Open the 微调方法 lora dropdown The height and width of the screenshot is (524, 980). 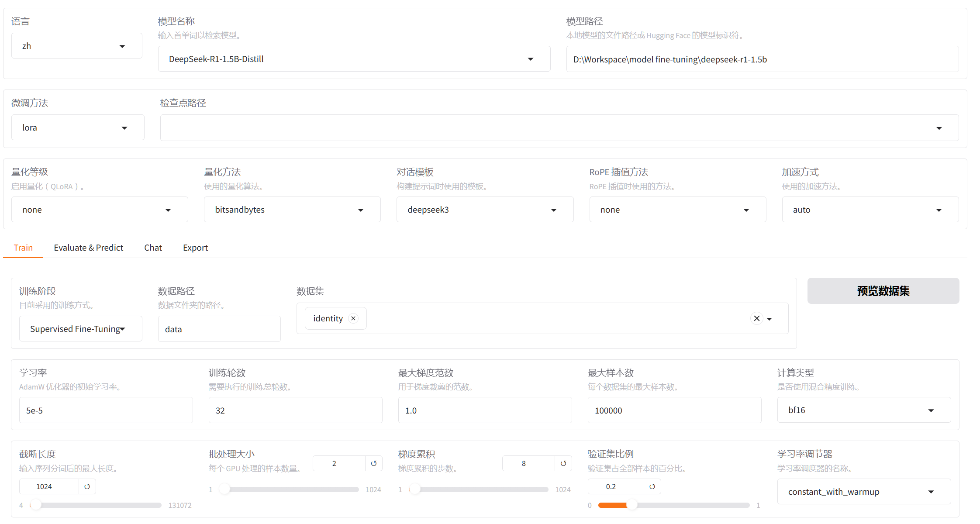(78, 128)
